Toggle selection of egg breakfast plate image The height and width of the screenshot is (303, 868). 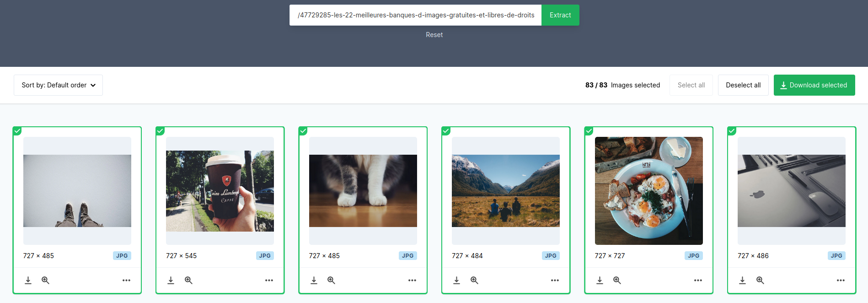(x=589, y=131)
